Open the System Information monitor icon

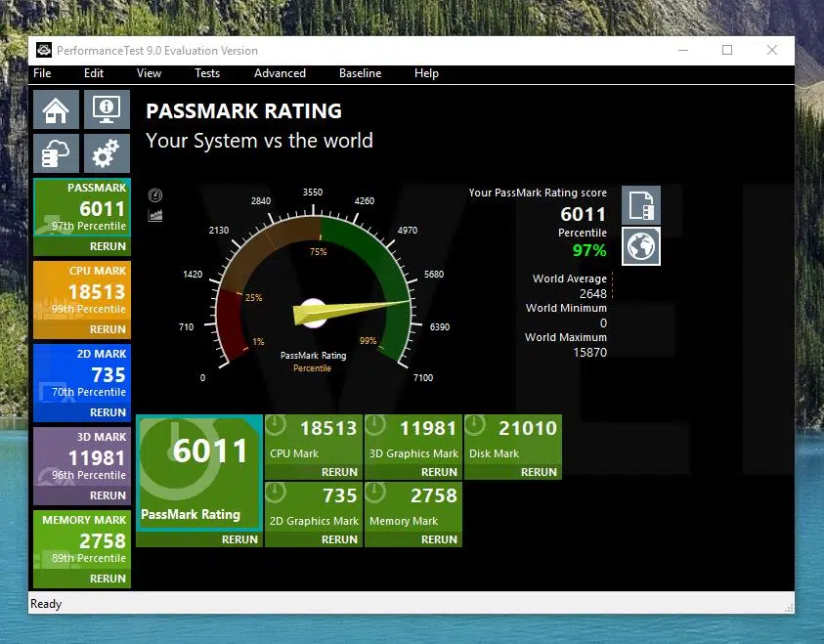(x=106, y=109)
